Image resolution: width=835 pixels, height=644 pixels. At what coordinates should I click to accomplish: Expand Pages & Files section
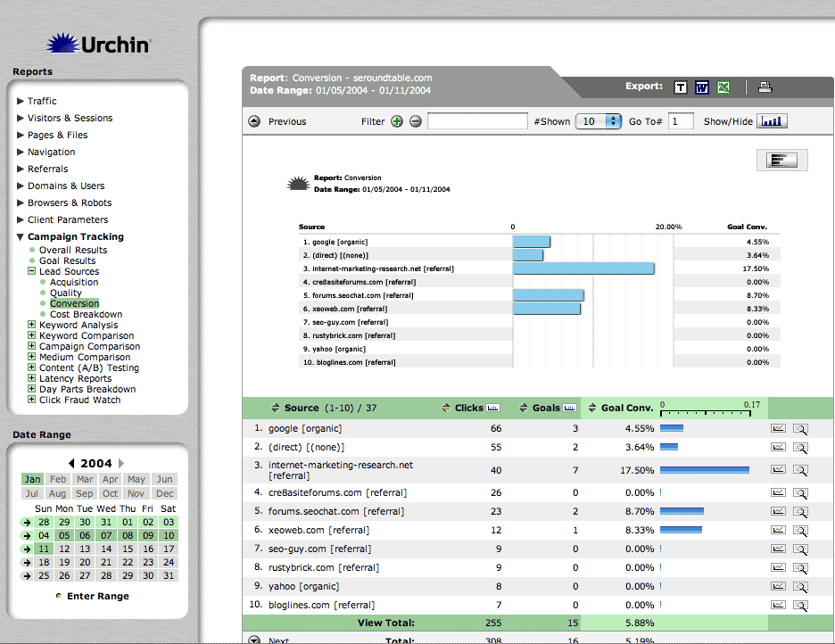(x=21, y=135)
